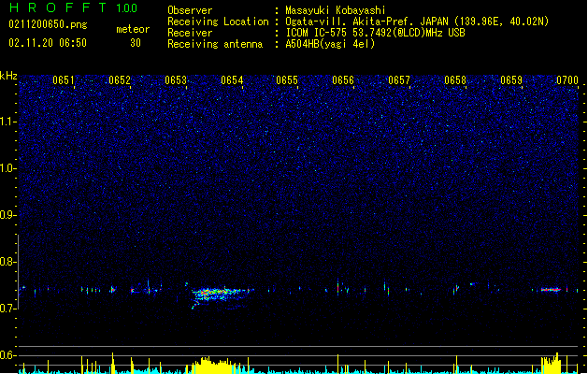Click the Receiver field label
Image resolution: width=588 pixels, height=374 pixels.
pyautogui.click(x=190, y=33)
